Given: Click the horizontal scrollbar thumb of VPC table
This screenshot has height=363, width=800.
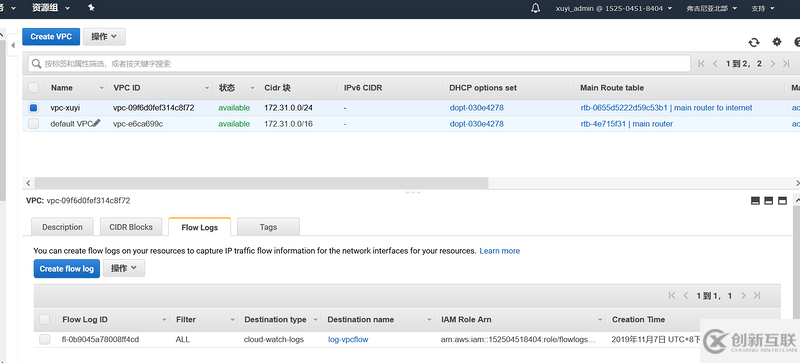Looking at the screenshot, I should [261, 183].
